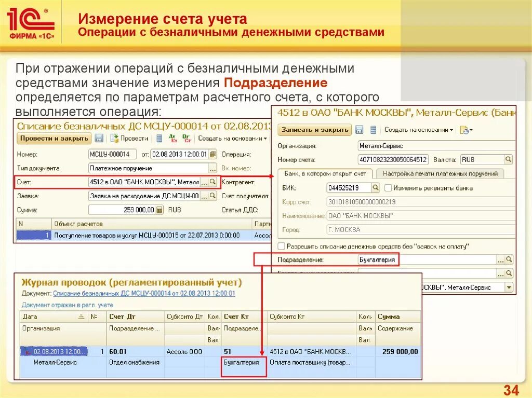
Task: Open magnifier of Валюта field
Action: 508,159
